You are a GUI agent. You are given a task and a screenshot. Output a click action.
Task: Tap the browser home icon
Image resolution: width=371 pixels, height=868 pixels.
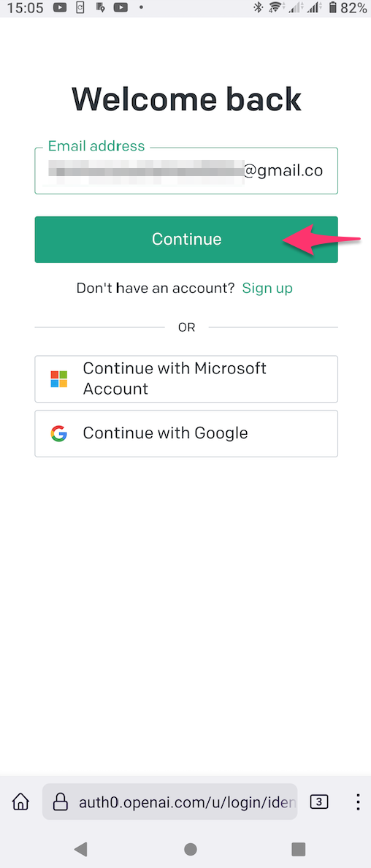pyautogui.click(x=20, y=802)
